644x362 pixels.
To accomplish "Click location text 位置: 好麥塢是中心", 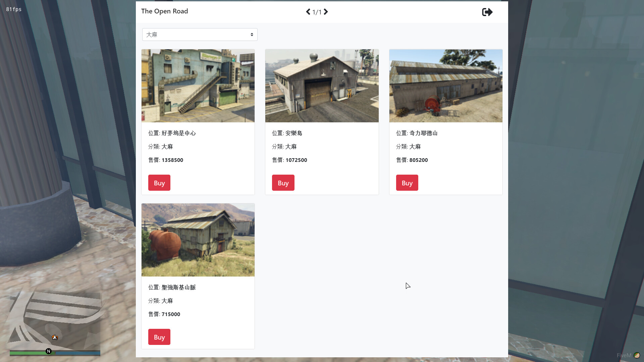I will click(172, 133).
